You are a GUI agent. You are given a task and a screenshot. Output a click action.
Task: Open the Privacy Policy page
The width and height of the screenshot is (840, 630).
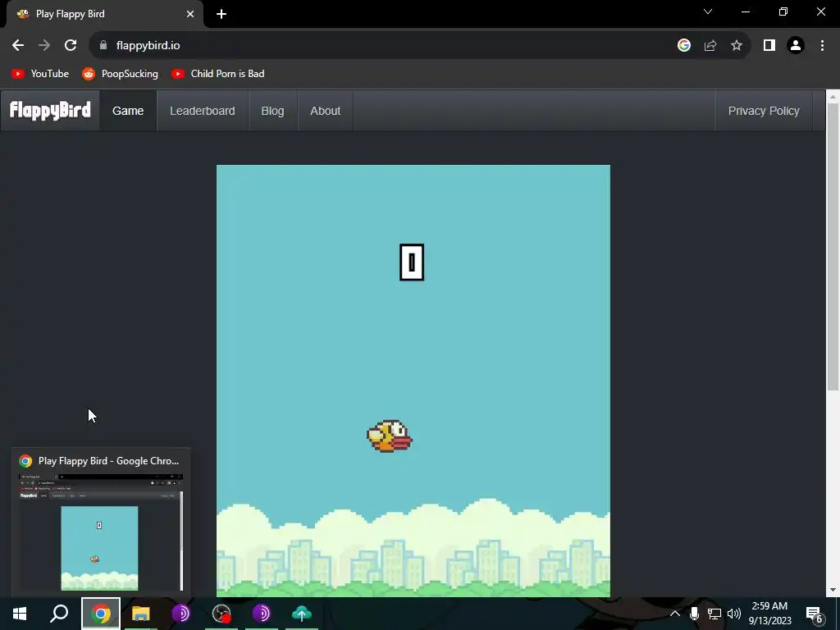pyautogui.click(x=764, y=111)
